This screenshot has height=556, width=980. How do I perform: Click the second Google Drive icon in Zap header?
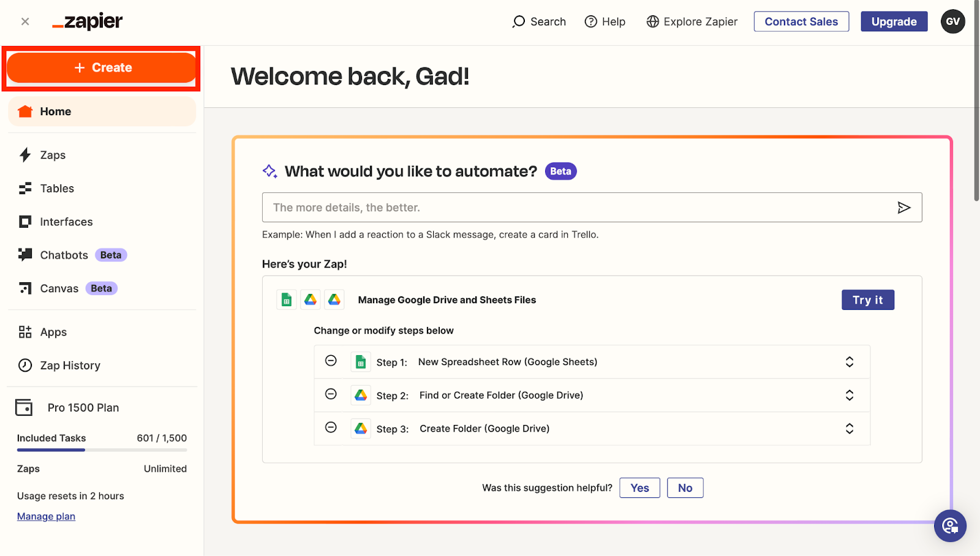(x=334, y=299)
